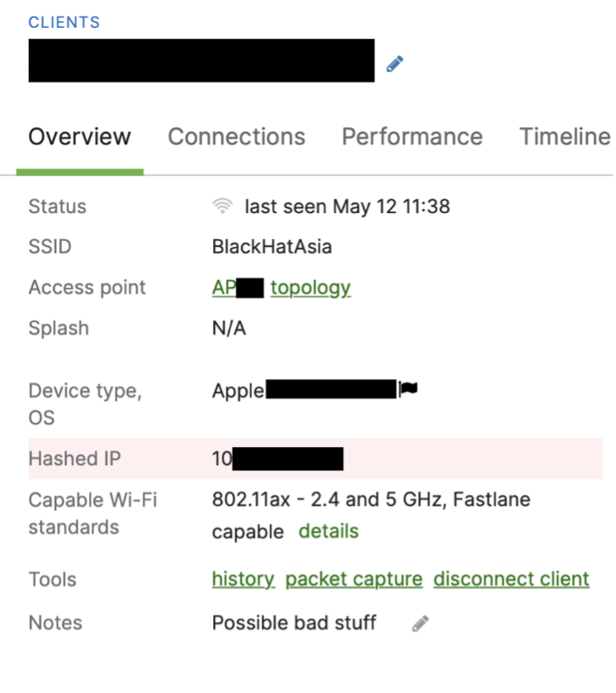
Task: Go to the Performance tab
Action: pos(412,137)
